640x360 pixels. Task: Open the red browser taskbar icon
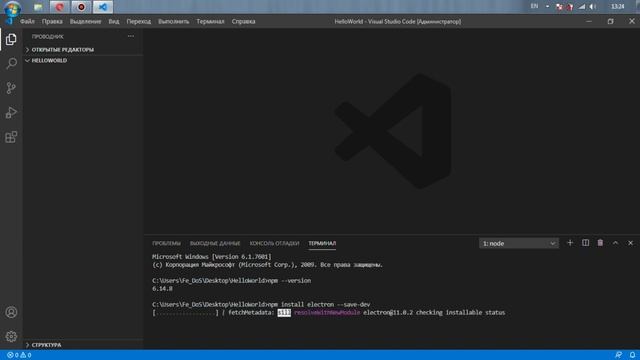60,7
